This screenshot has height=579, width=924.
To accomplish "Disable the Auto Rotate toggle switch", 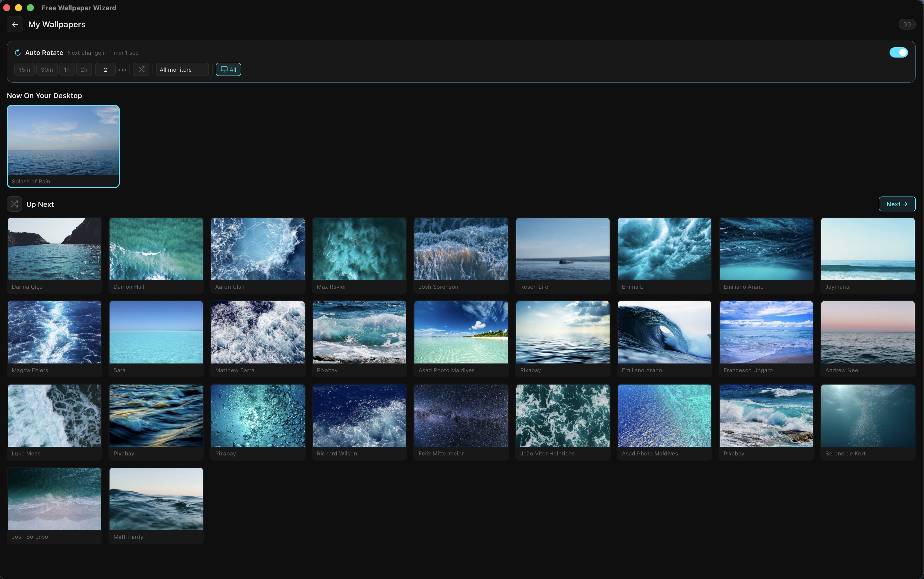I will click(x=898, y=52).
